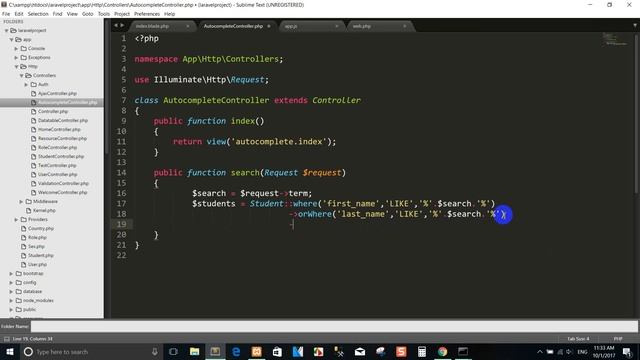Toggle side bar via status bar icon
Viewport: 640px width, 360px height.
click(7, 339)
